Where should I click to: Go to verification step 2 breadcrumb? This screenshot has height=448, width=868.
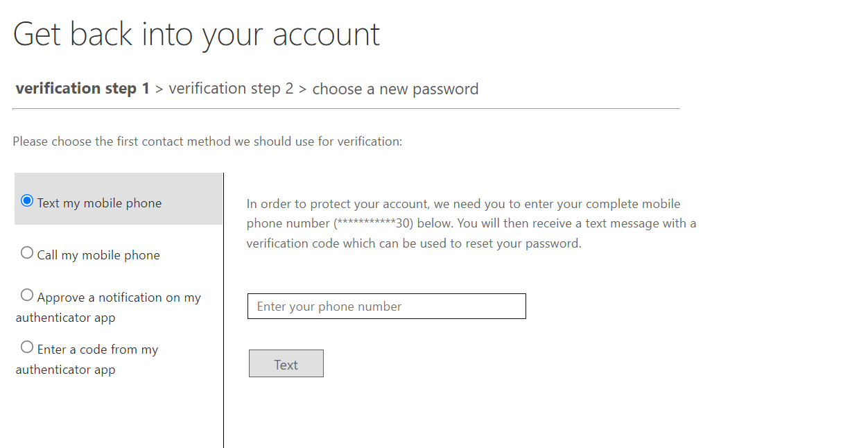(x=231, y=89)
